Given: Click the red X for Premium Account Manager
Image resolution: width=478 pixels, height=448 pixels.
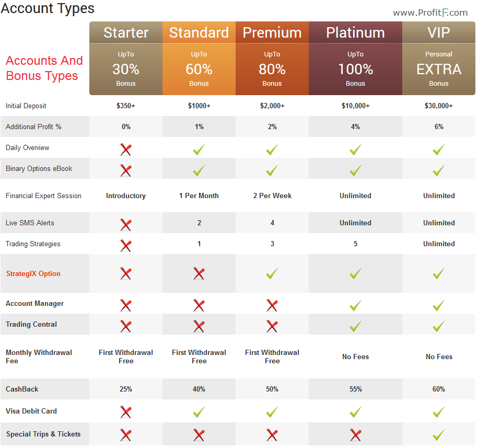Looking at the screenshot, I should 272,305.
